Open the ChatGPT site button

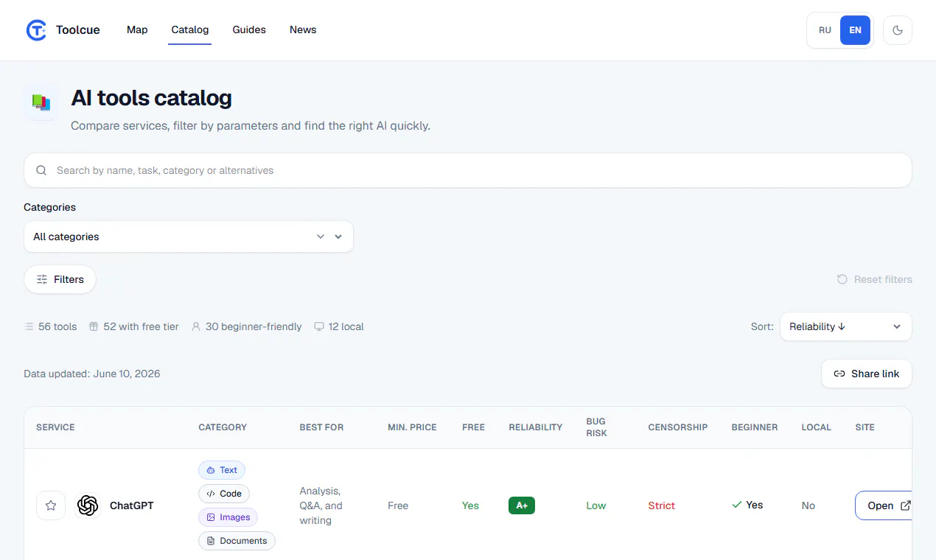884,505
